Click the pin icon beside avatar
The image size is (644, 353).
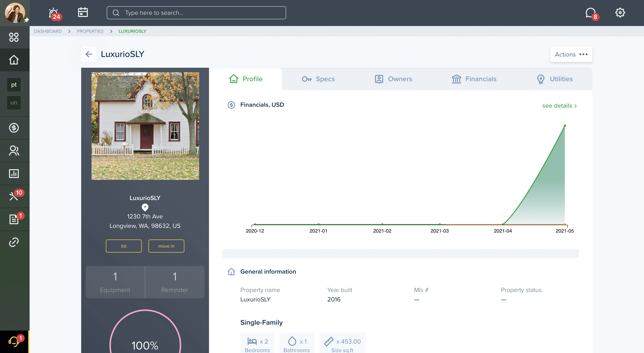[x=26, y=20]
